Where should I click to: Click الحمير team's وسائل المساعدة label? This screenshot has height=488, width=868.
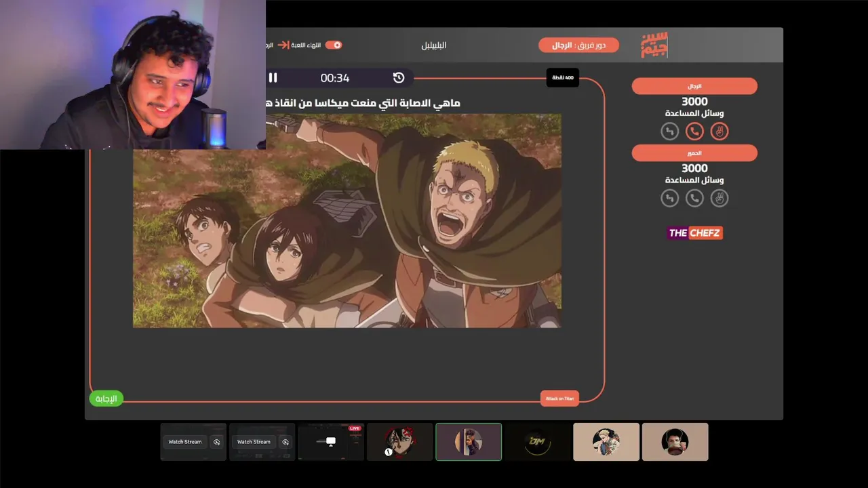click(694, 180)
